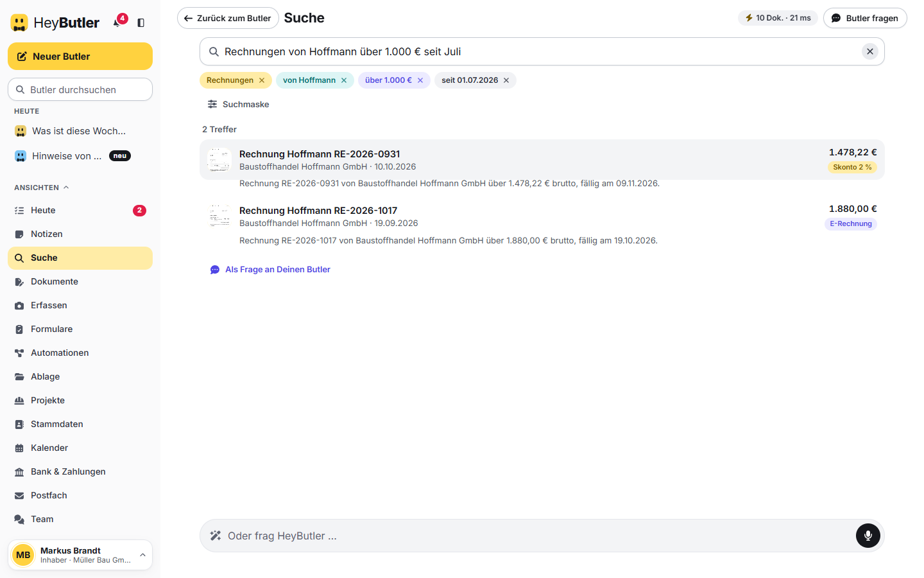Open 'Formulare' in the sidebar
This screenshot has width=924, height=578.
pos(80,329)
